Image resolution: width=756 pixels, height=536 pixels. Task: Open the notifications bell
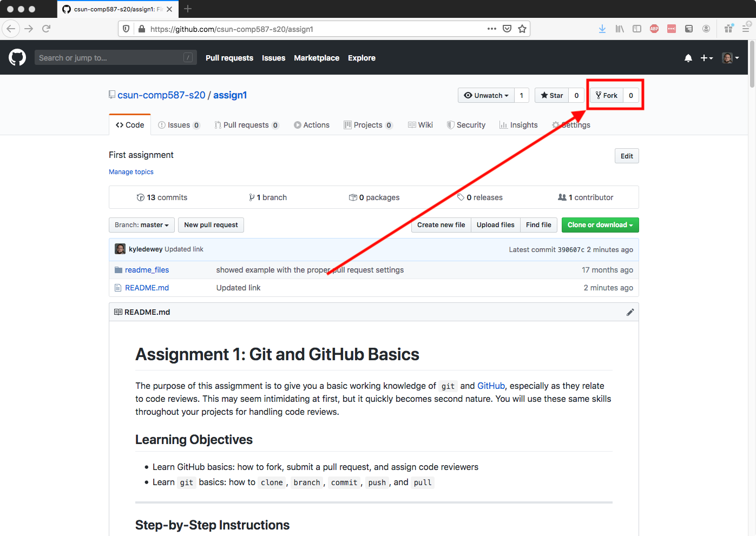688,58
